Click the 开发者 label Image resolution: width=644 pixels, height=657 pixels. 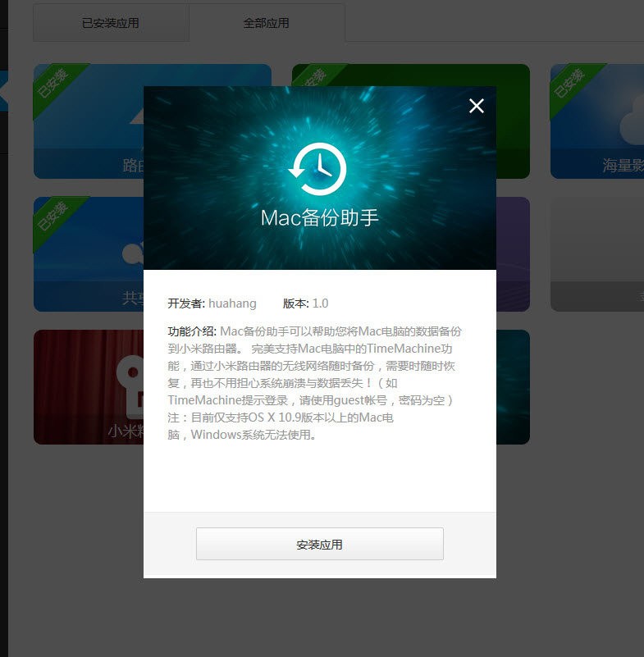pyautogui.click(x=186, y=303)
